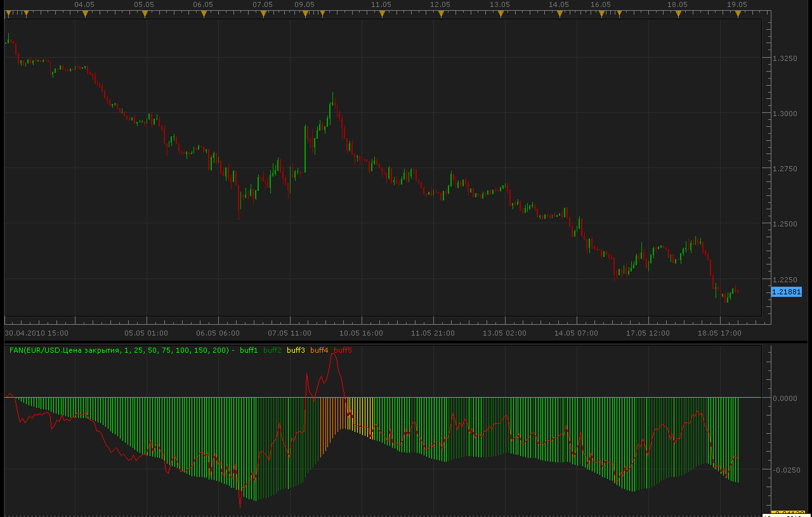Click the 1.2250 price axis label

click(785, 279)
